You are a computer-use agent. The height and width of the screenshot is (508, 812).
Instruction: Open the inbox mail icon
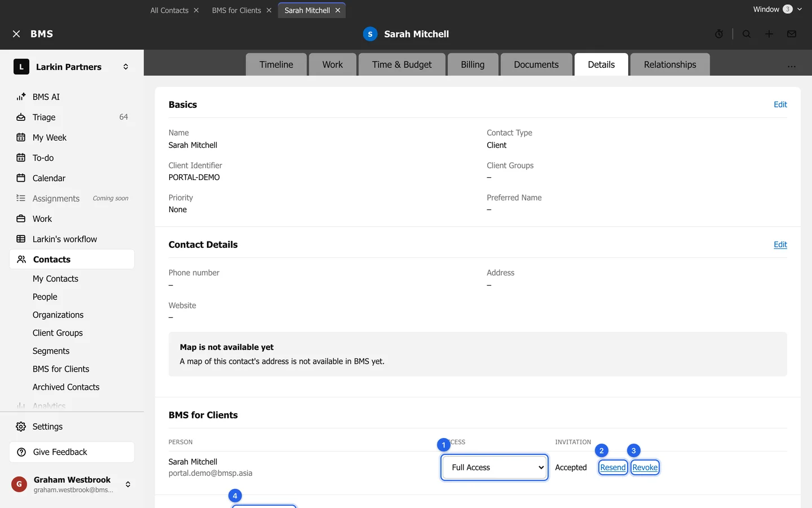tap(792, 34)
